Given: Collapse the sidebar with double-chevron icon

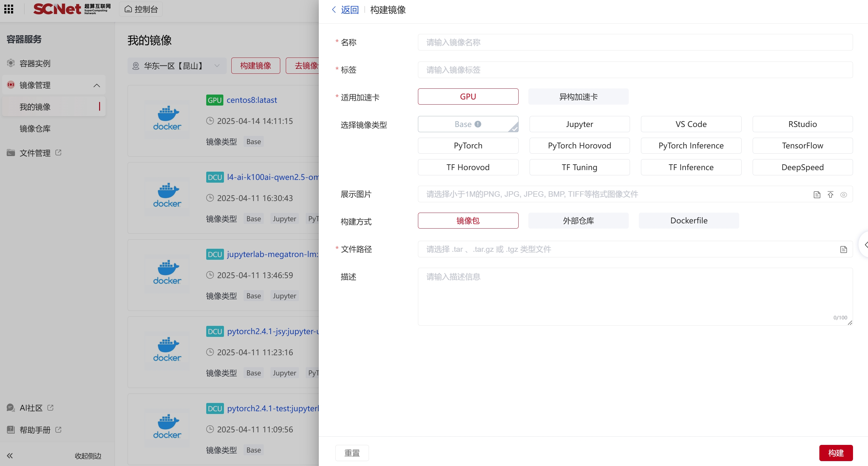Looking at the screenshot, I should click(10, 456).
